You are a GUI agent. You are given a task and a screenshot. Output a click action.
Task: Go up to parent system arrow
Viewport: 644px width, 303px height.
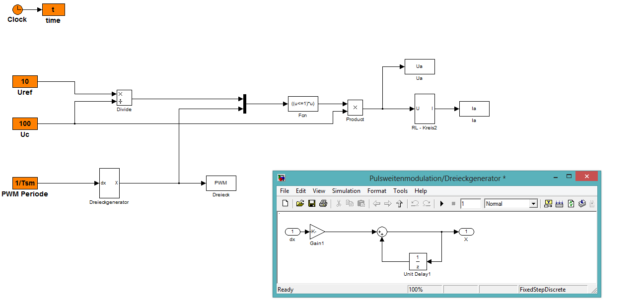(399, 203)
